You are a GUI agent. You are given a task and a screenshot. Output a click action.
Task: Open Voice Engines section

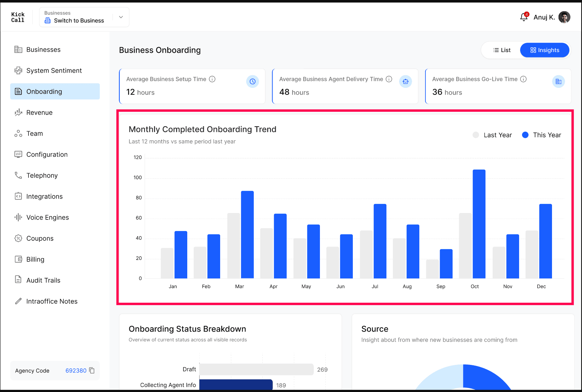(55, 217)
